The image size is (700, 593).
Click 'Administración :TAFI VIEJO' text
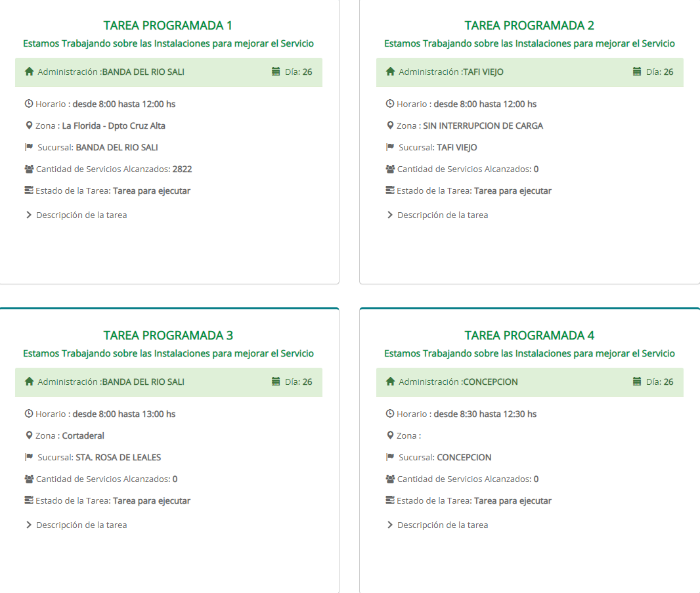(451, 72)
